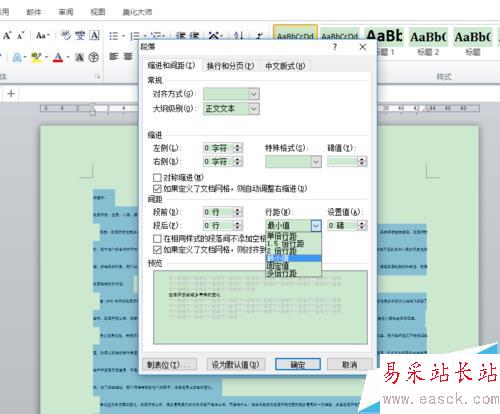500x414 pixels.
Task: Click the Bullets list icon
Action: coord(114,36)
